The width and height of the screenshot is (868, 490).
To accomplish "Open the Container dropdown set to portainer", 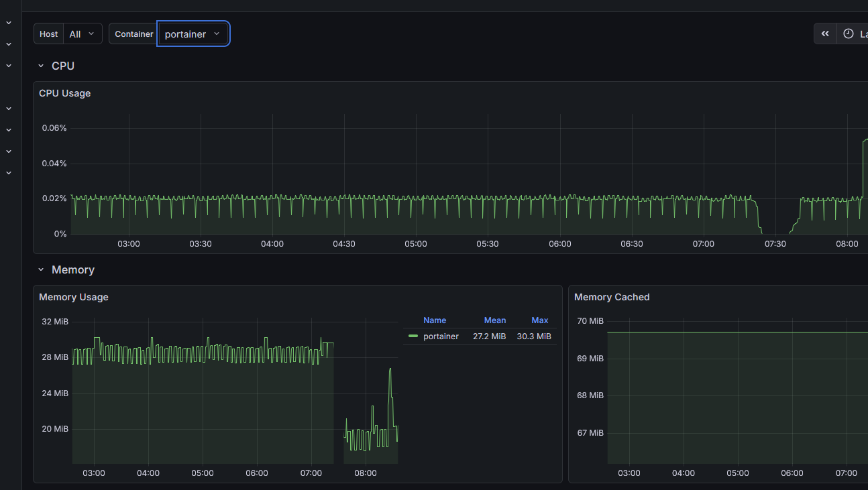I will (x=193, y=34).
